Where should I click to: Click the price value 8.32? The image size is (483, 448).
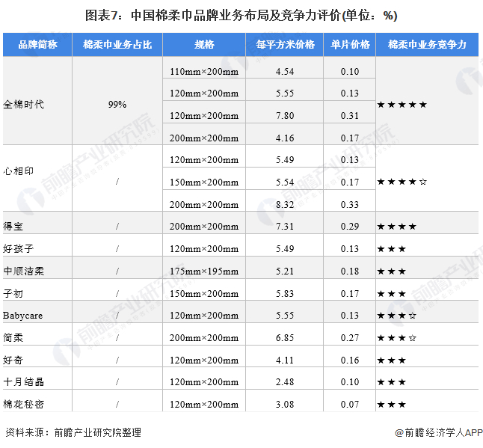tap(285, 205)
